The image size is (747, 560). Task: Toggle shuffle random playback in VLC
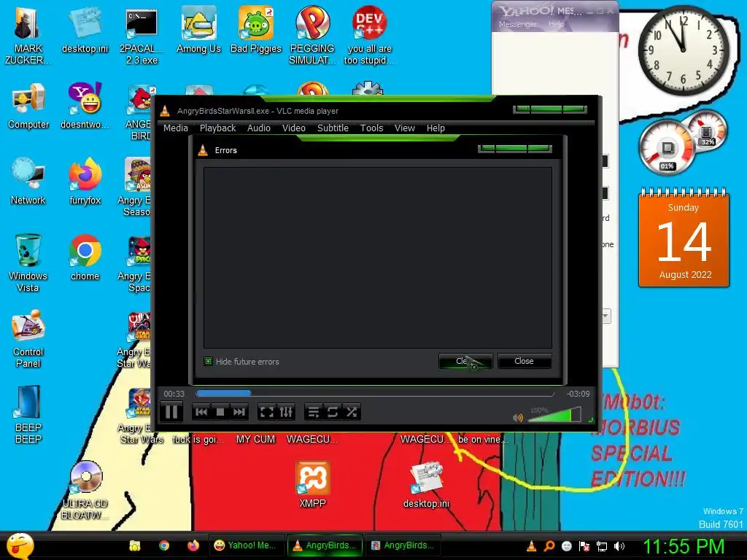pos(352,413)
